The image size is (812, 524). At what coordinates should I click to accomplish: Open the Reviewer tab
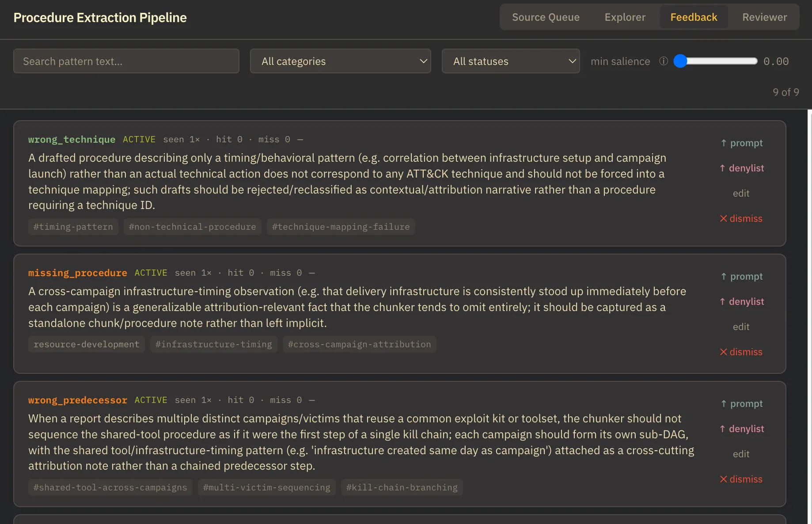coord(764,17)
